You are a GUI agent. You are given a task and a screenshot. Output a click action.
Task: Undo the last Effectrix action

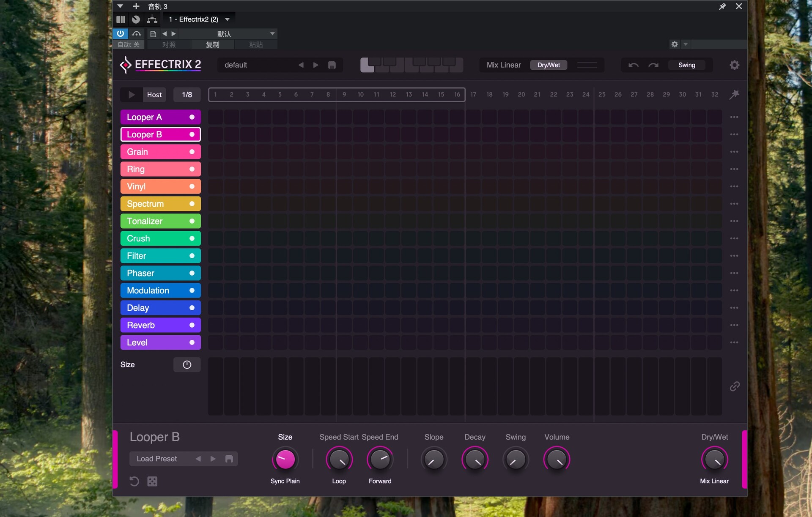click(633, 65)
